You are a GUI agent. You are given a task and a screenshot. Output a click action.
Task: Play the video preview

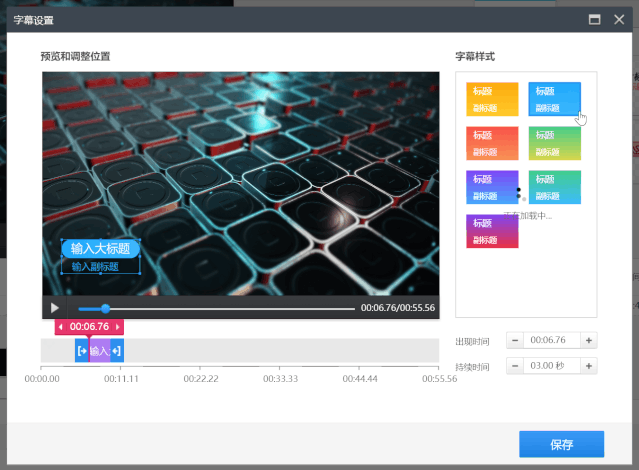[55, 308]
